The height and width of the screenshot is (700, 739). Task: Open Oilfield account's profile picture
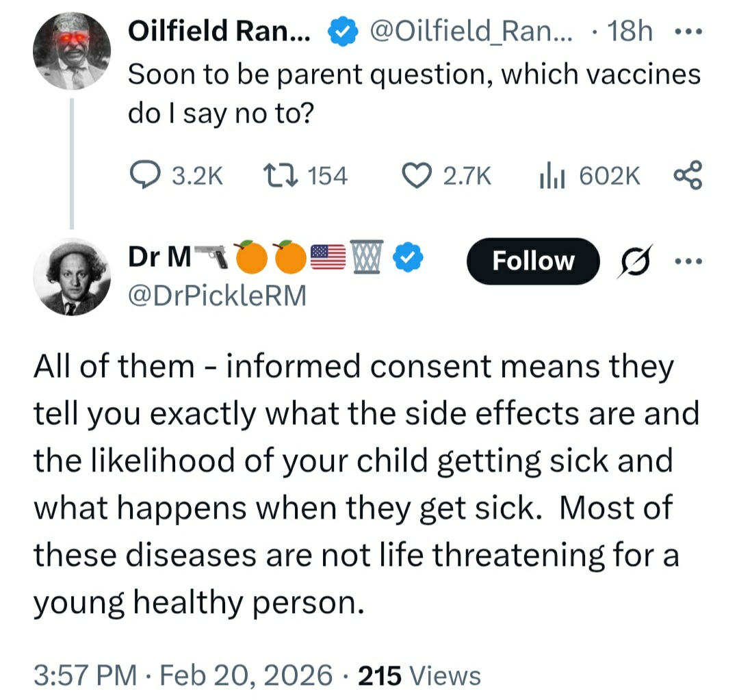pos(71,51)
